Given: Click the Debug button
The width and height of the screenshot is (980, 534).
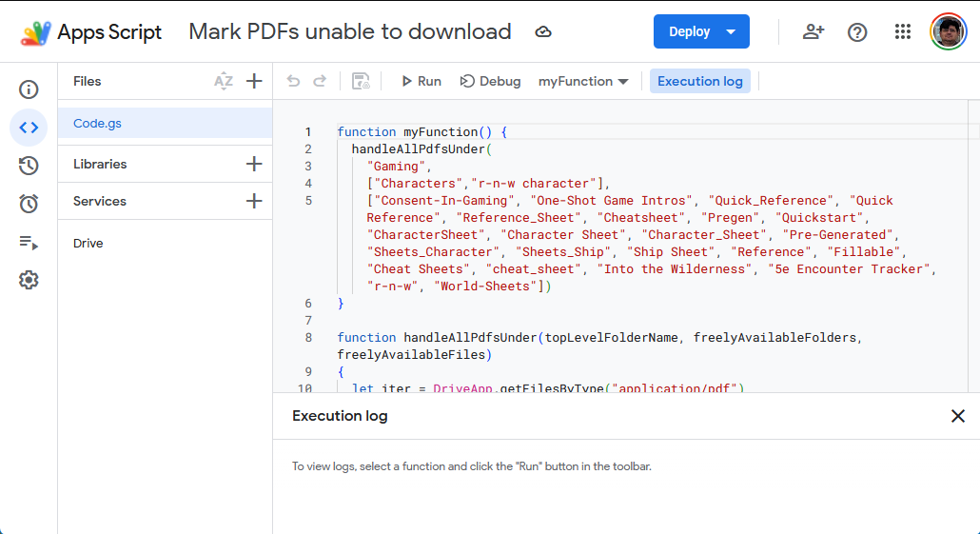Looking at the screenshot, I should pyautogui.click(x=490, y=82).
